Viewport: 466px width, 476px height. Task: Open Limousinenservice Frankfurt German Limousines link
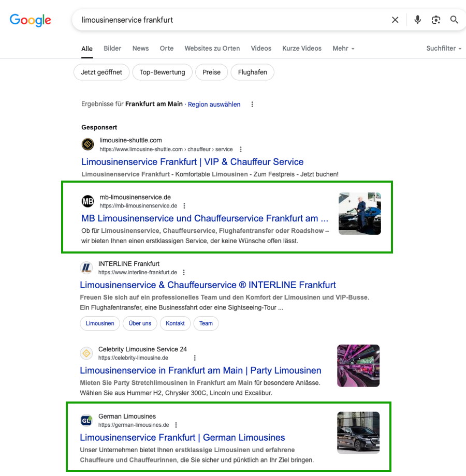click(182, 437)
